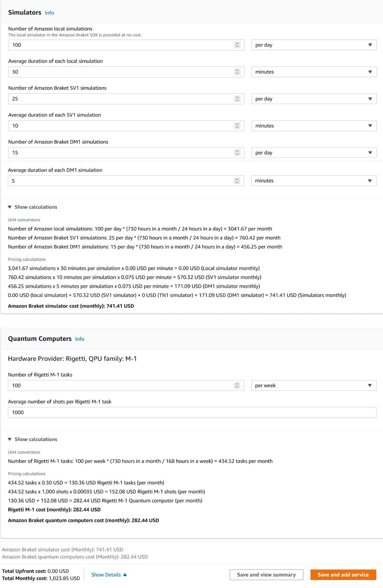Click Show Details cost toggle

pyautogui.click(x=109, y=575)
